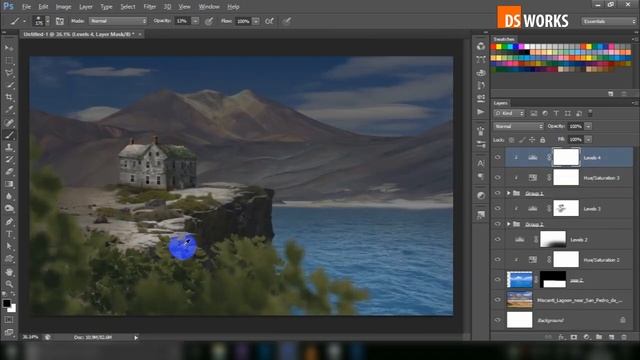Viewport: 640px width, 360px height.
Task: Select the Eyedropper tool
Action: pyautogui.click(x=9, y=110)
